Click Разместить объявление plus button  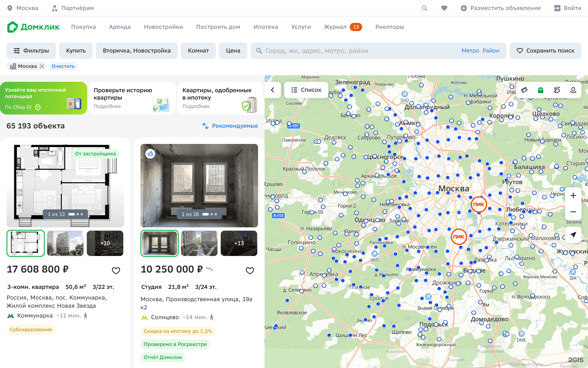click(501, 8)
